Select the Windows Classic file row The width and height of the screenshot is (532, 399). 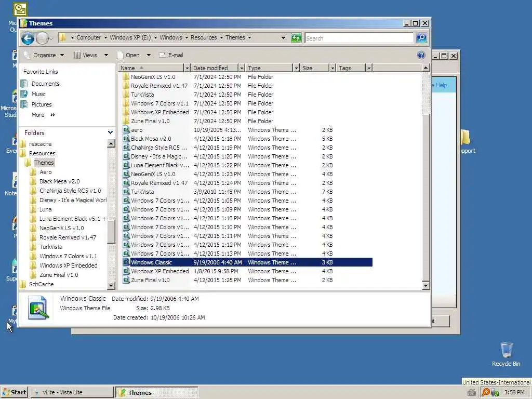coord(247,262)
